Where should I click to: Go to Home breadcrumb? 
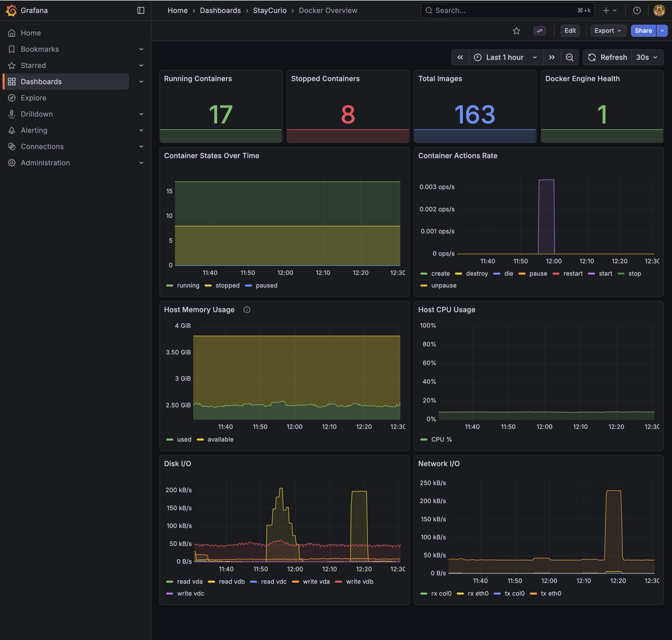coord(177,10)
